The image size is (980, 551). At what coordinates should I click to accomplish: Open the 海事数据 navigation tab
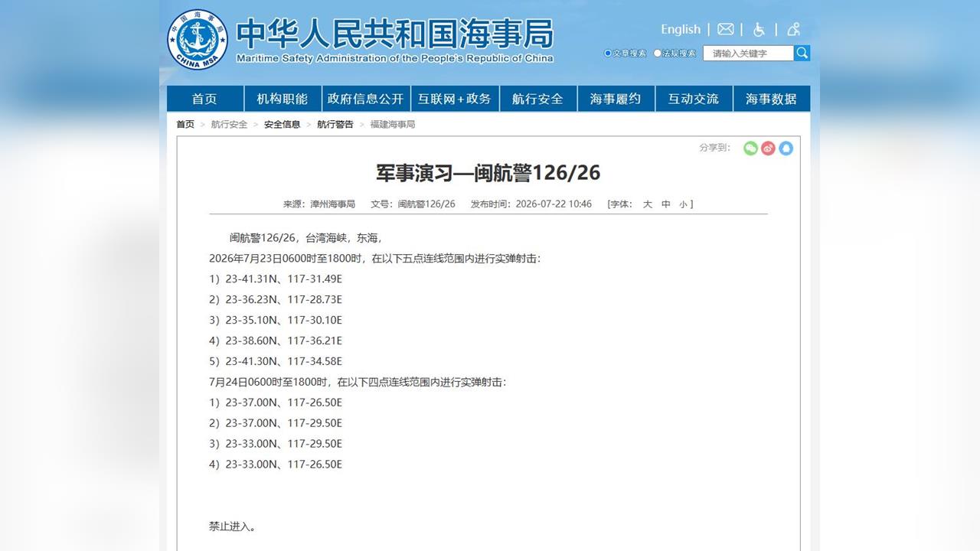(x=771, y=99)
